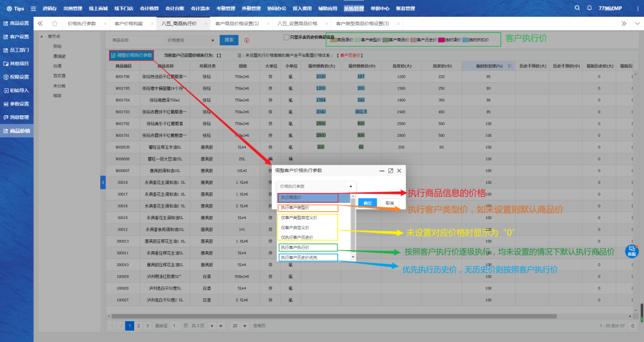Collapse the 根节点 tree node
This screenshot has width=644, height=342.
pos(42,37)
